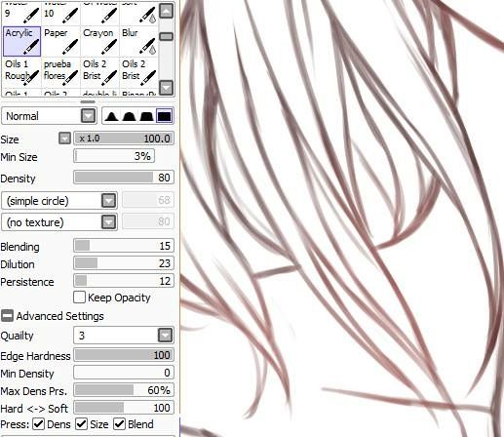Choose the sharpest peaked brush edge shape
504x437 pixels.
pyautogui.click(x=111, y=116)
